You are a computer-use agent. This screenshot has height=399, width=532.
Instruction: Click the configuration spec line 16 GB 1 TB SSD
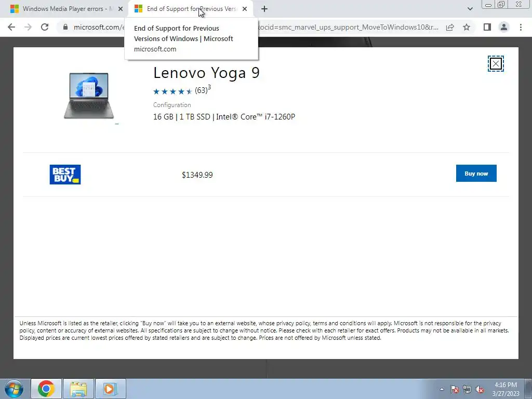[224, 117]
